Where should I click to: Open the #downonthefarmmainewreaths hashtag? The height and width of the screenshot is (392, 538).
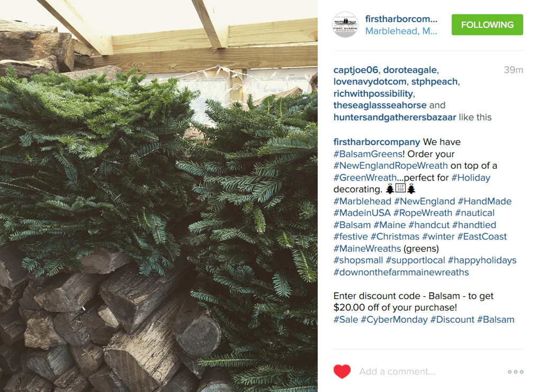tap(401, 272)
